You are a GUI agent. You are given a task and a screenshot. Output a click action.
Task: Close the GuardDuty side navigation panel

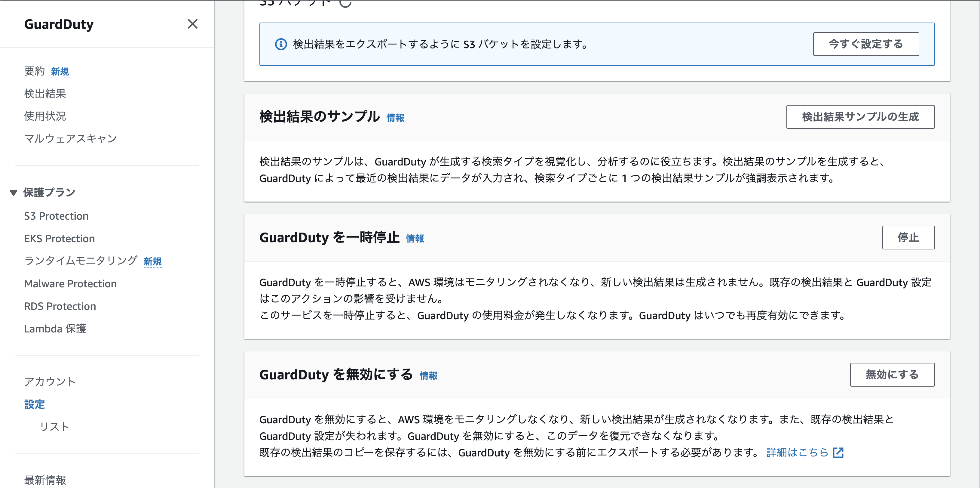[192, 24]
